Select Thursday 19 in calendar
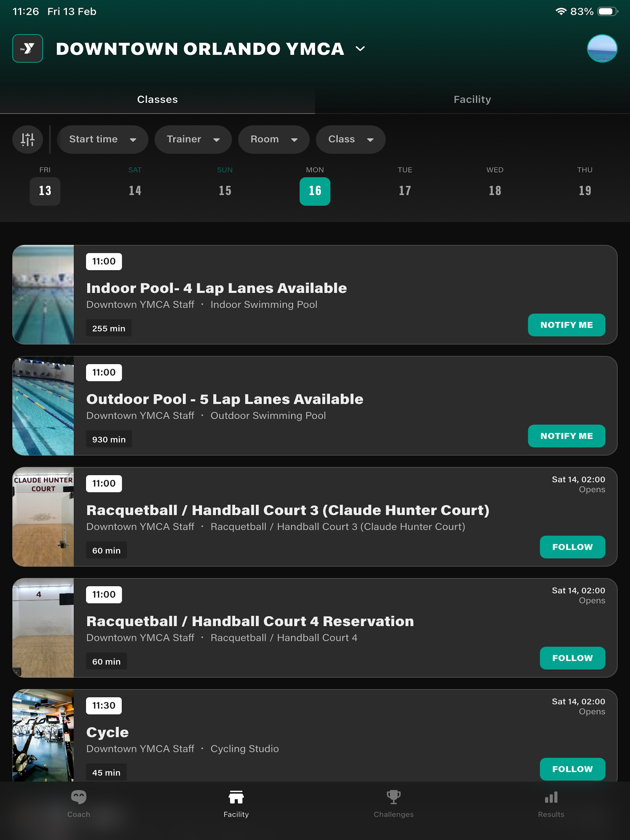Viewport: 630px width, 840px height. coord(585,191)
